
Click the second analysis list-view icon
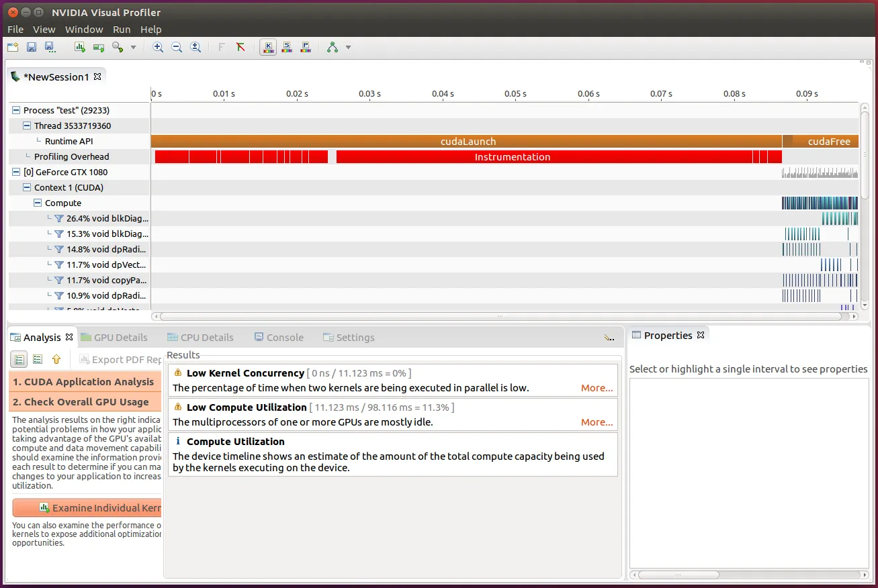(38, 359)
